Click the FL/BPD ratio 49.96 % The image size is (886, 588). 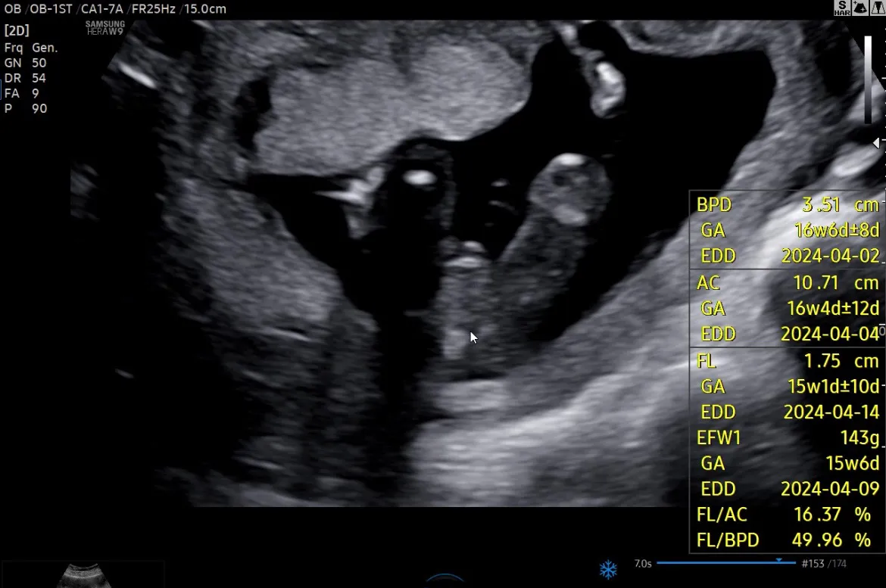point(831,540)
